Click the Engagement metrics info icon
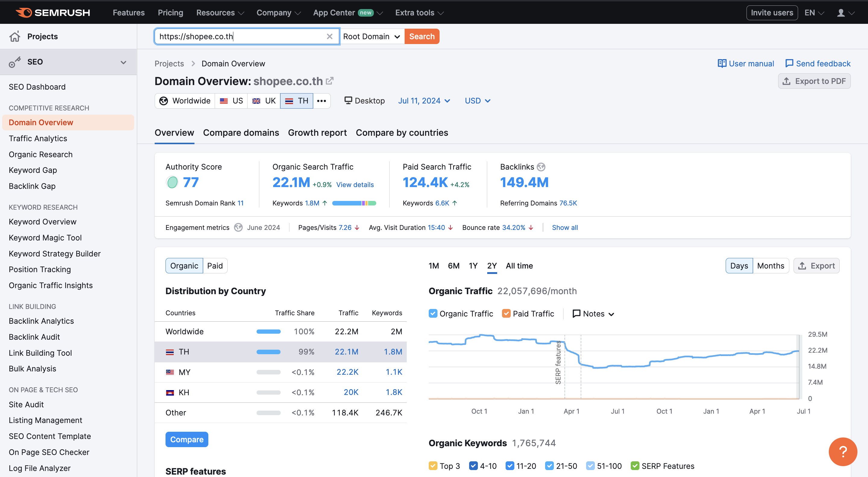 coord(238,227)
